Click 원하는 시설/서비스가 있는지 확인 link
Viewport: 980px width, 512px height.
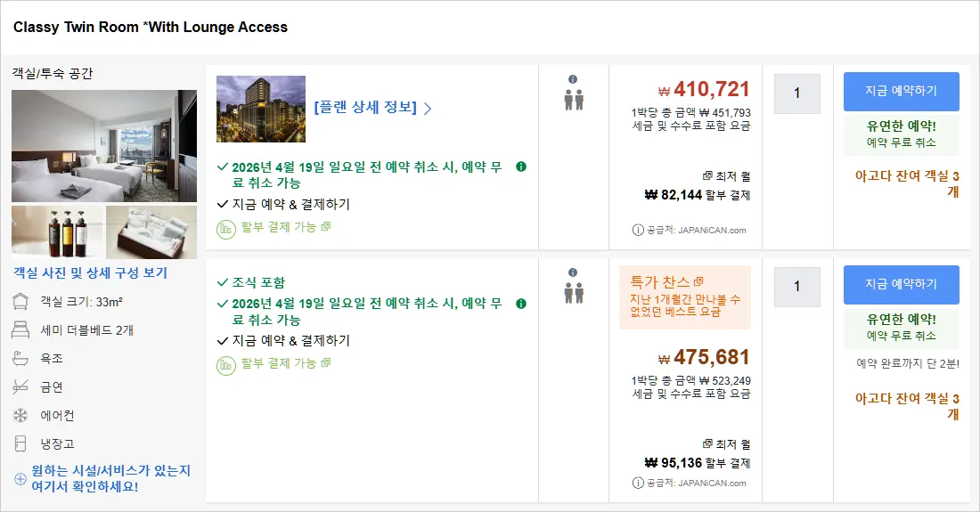click(x=110, y=478)
